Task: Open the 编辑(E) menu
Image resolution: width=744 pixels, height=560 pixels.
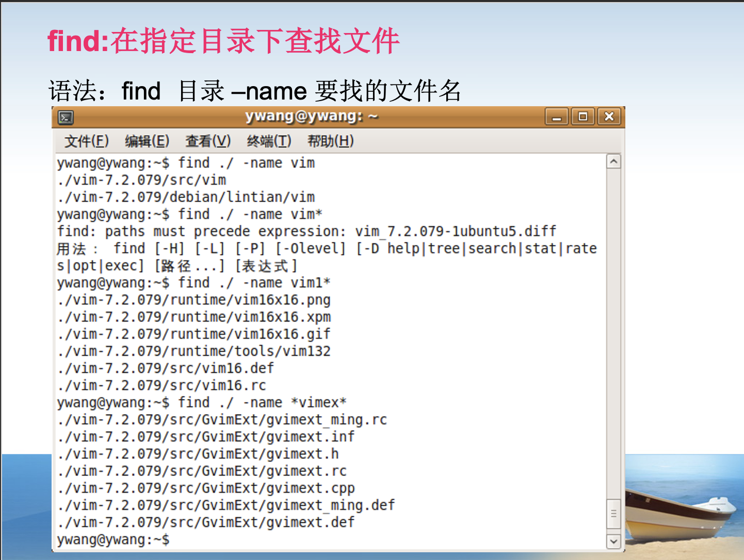Action: click(x=147, y=141)
